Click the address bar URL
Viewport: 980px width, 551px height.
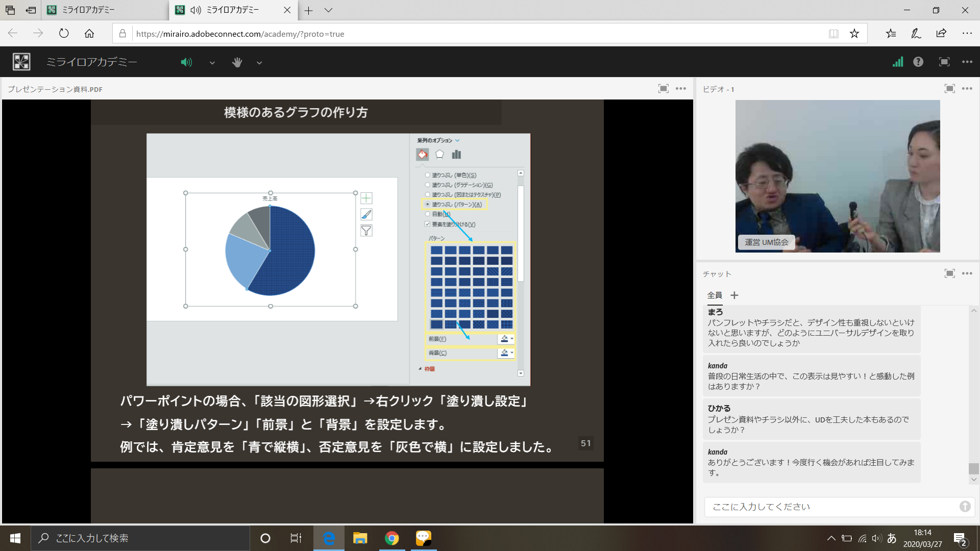click(x=240, y=34)
